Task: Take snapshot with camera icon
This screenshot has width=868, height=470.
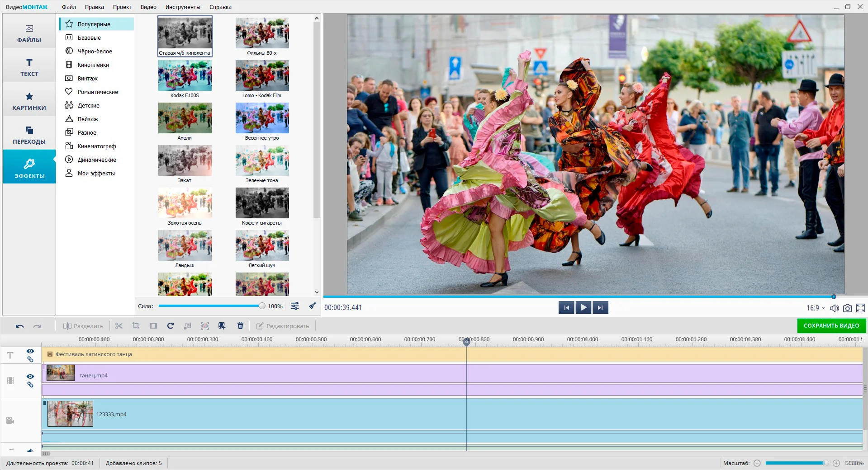Action: [848, 308]
